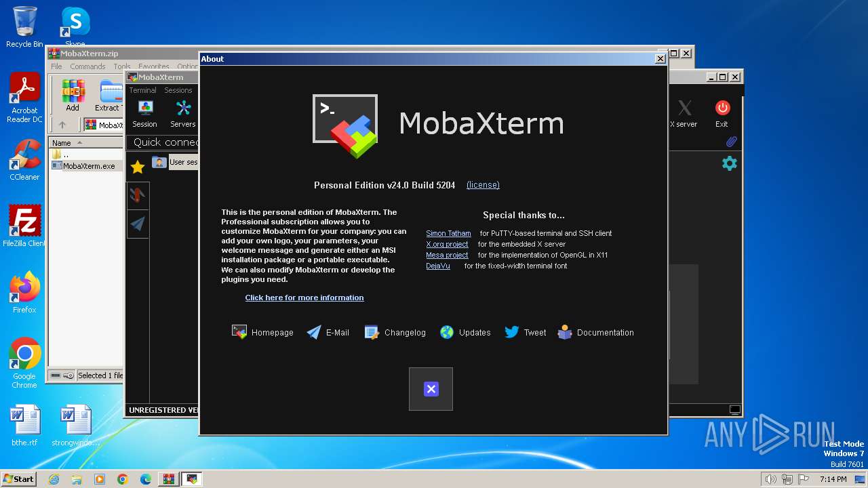Open Google Chrome desktop shortcut
The height and width of the screenshot is (488, 868).
coord(24,364)
